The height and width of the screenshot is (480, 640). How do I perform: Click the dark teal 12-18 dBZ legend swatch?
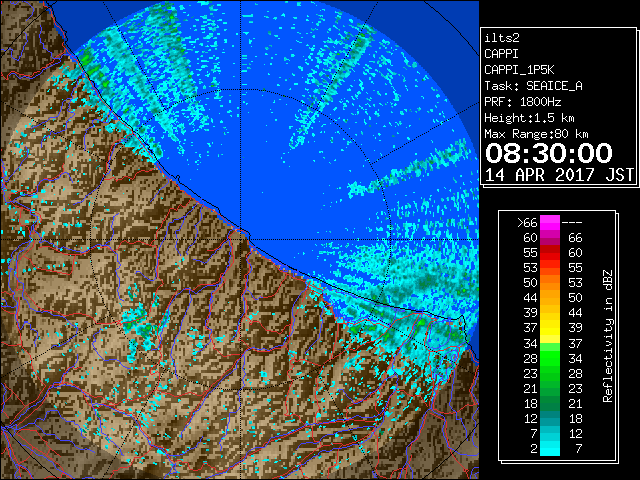(550, 418)
